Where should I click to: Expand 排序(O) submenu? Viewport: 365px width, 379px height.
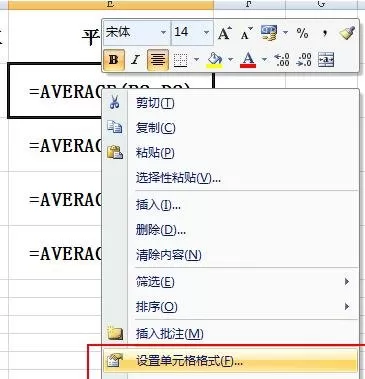230,307
